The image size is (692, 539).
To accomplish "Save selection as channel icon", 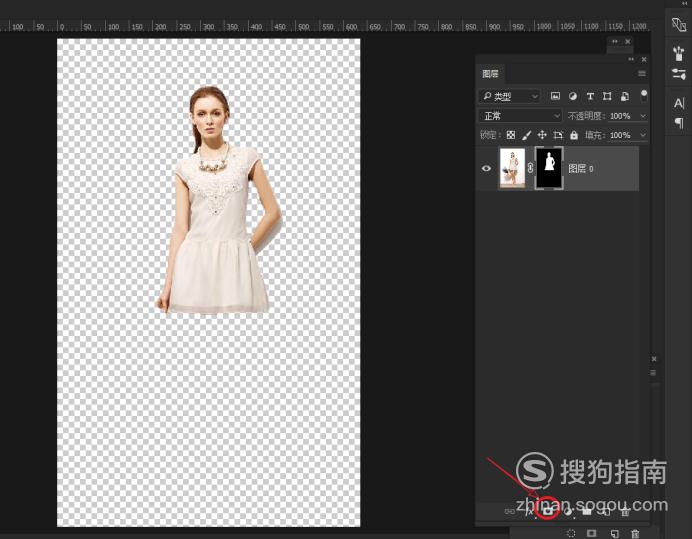I will click(591, 533).
